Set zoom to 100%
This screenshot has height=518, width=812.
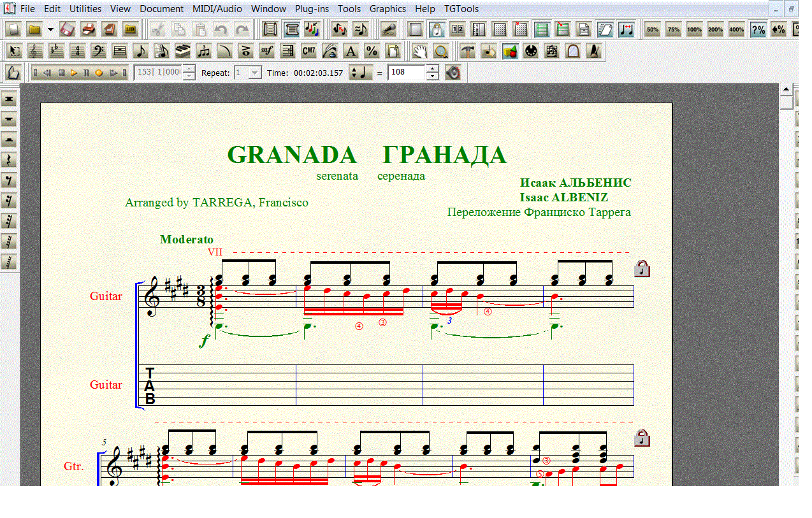[x=695, y=29]
